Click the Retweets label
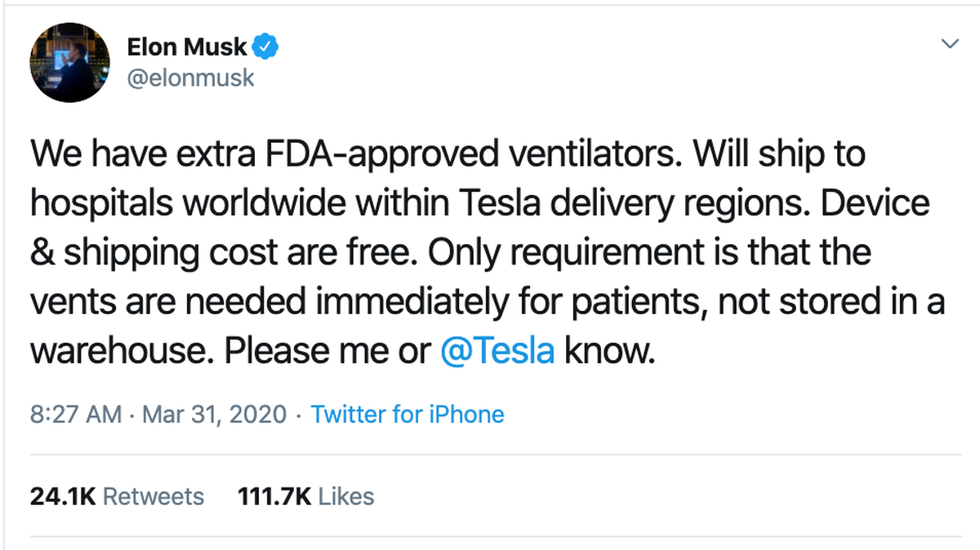980x550 pixels. tap(153, 496)
